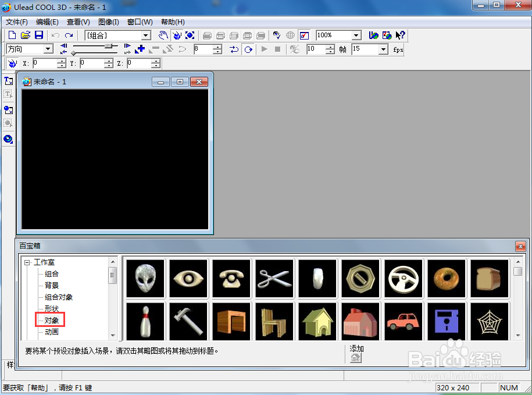Screen dimensions: 532x395
Task: Select the Rotate object tool
Action: [x=176, y=35]
